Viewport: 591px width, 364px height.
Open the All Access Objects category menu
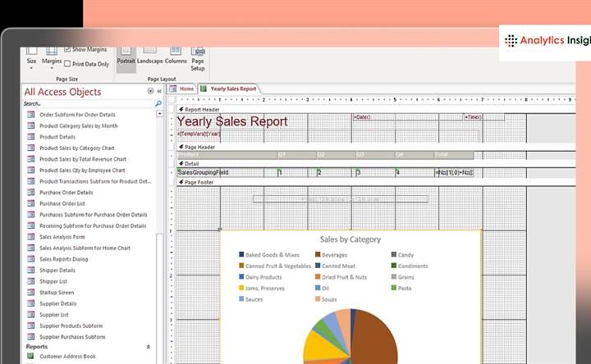click(150, 92)
